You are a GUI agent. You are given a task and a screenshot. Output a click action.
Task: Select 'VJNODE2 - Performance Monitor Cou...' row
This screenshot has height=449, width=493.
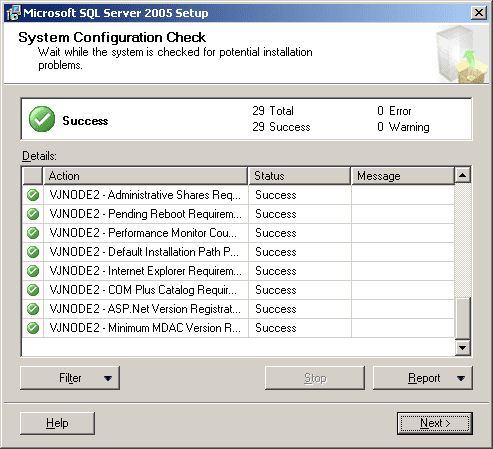[238, 233]
